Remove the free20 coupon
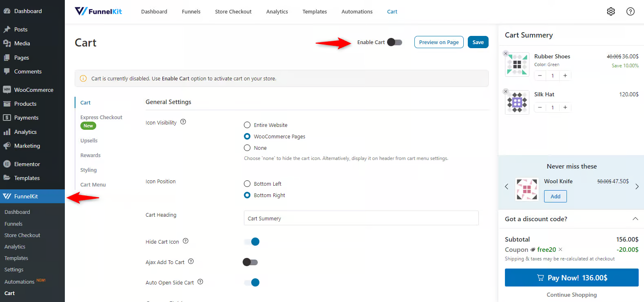This screenshot has height=302, width=644. (x=560, y=249)
